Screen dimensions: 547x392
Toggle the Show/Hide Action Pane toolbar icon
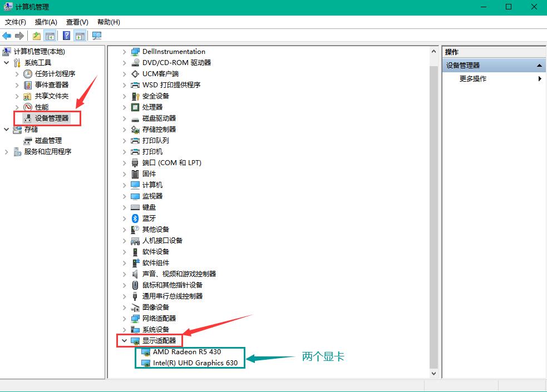(80, 36)
